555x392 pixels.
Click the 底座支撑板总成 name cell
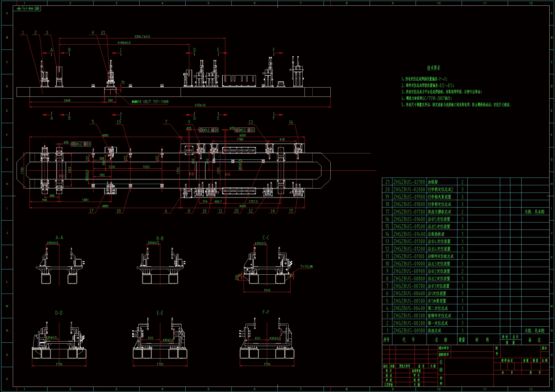(x=439, y=212)
